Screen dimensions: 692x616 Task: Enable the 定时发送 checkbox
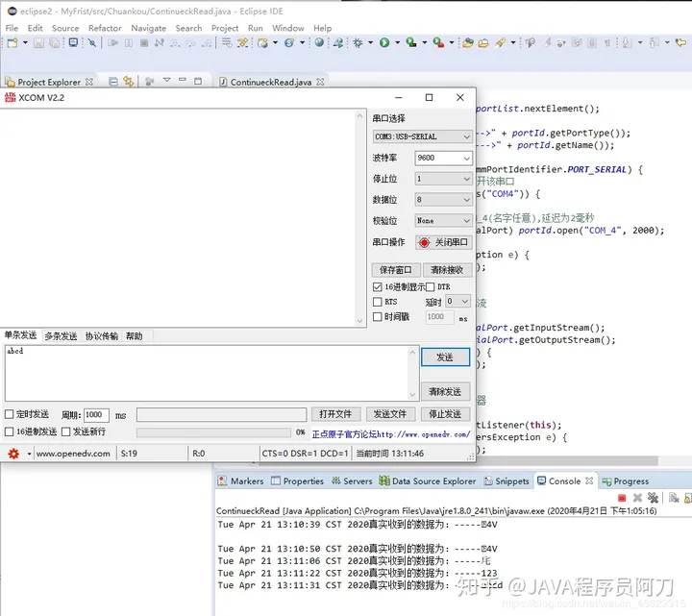9,414
